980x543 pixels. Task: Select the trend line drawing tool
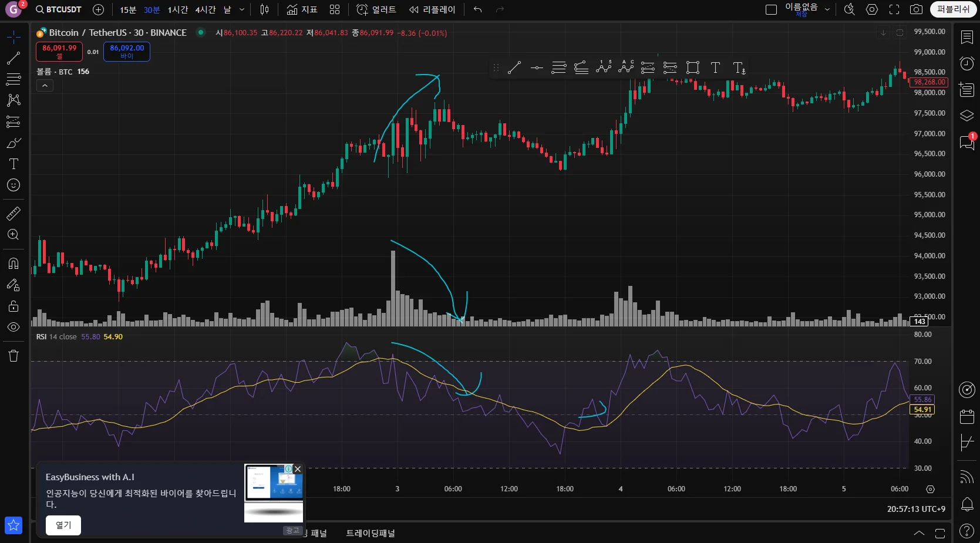pyautogui.click(x=13, y=58)
